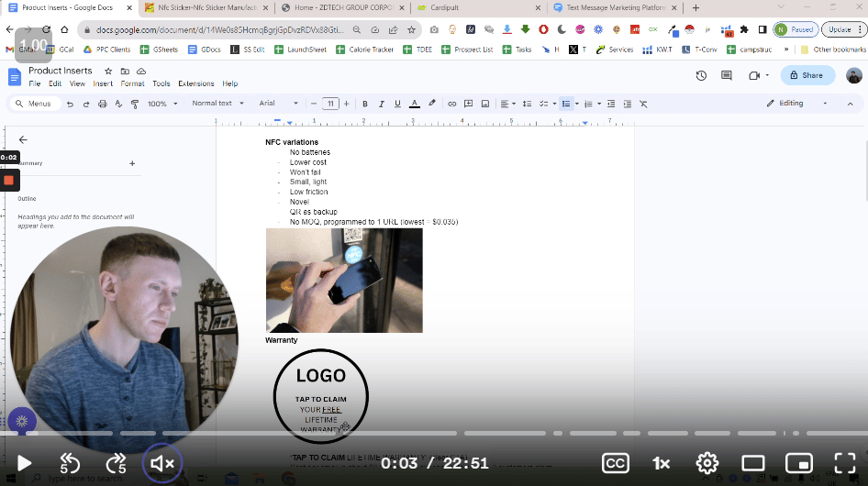Clear formatting icon
The image size is (868, 486).
(x=643, y=104)
